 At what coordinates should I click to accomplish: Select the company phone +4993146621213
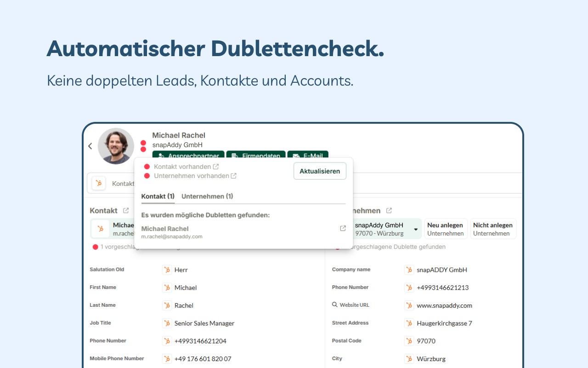443,288
